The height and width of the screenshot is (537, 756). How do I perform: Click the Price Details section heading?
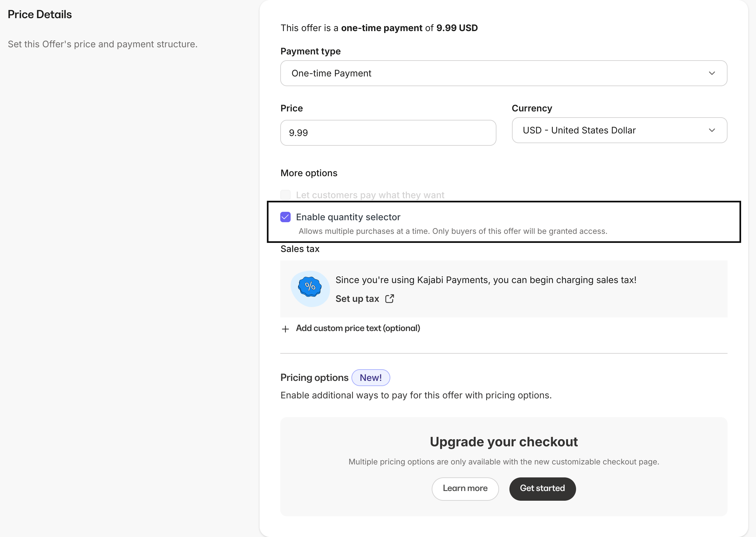pyautogui.click(x=40, y=14)
